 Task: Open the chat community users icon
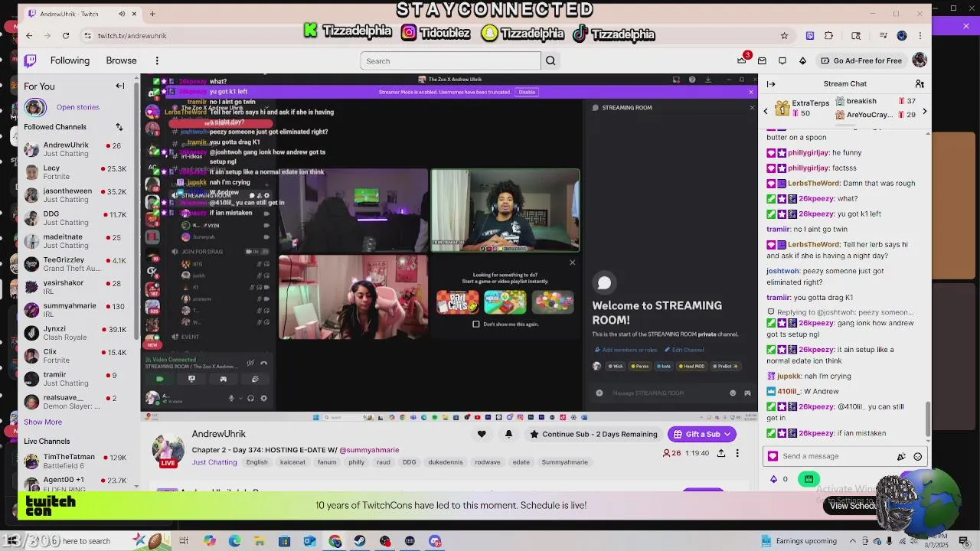920,83
